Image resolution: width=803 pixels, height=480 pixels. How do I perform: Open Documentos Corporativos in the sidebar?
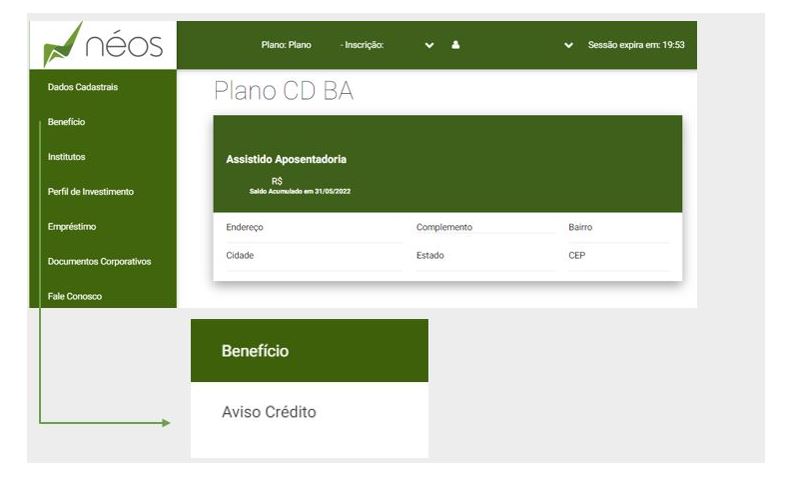[99, 261]
